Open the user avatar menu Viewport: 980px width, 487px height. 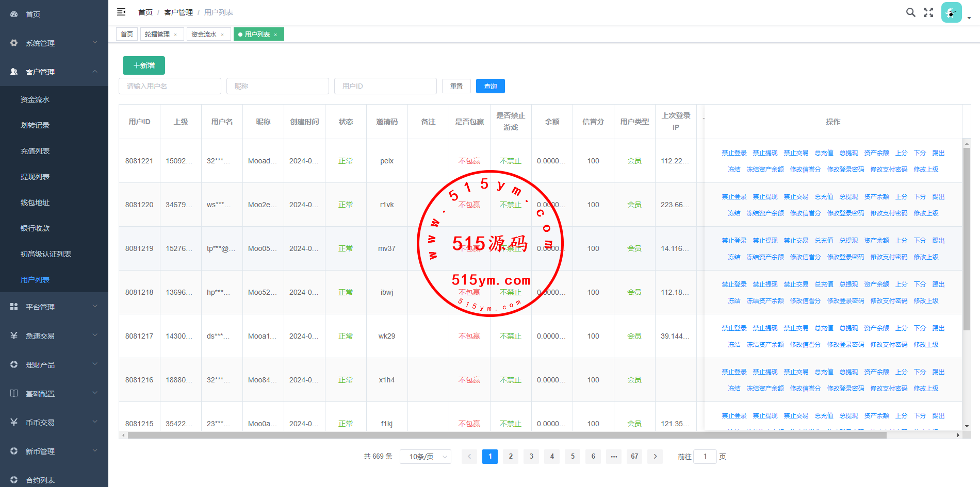click(x=951, y=12)
